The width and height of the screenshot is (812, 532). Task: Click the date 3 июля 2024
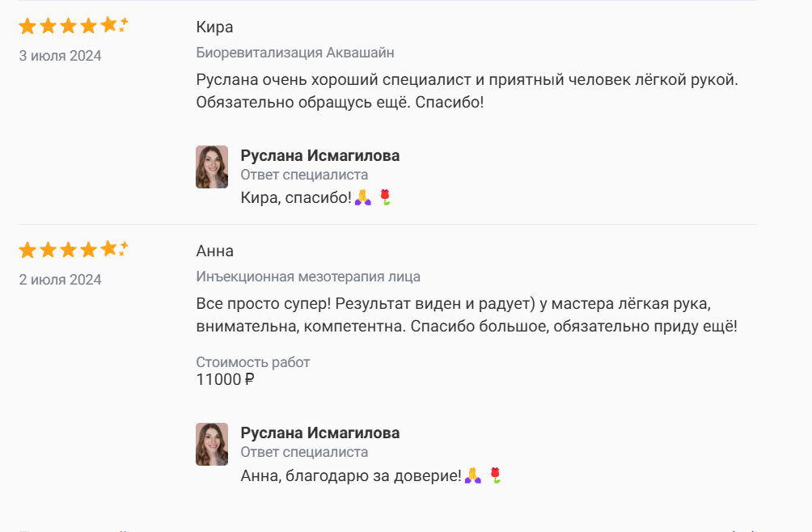click(x=61, y=56)
